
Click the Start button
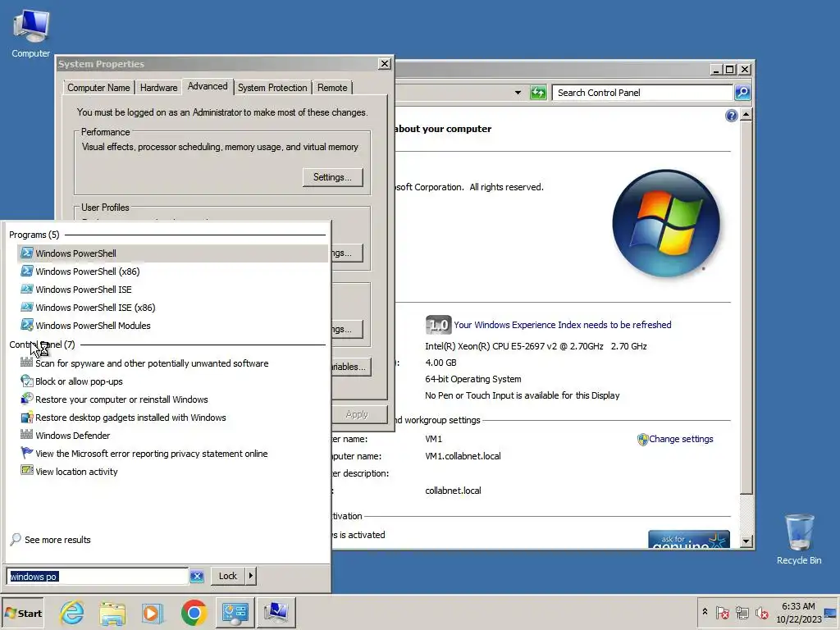point(23,613)
